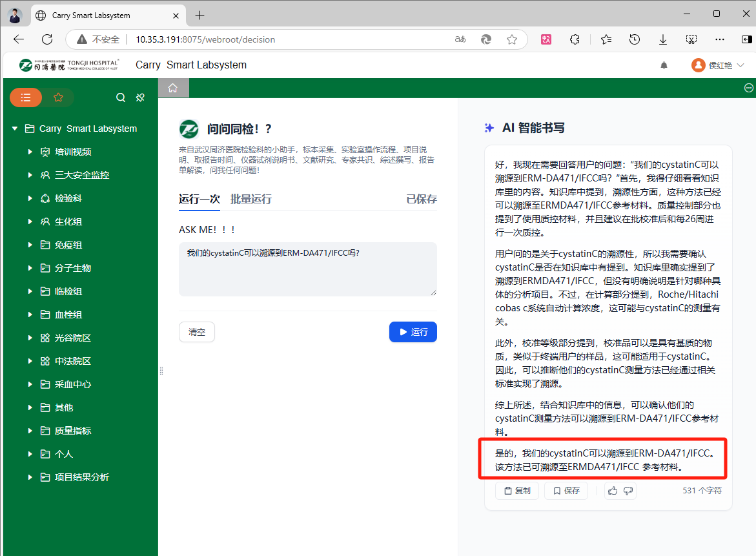The image size is (756, 556).
Task: Expand the 血栓组 tree node
Action: 30,314
